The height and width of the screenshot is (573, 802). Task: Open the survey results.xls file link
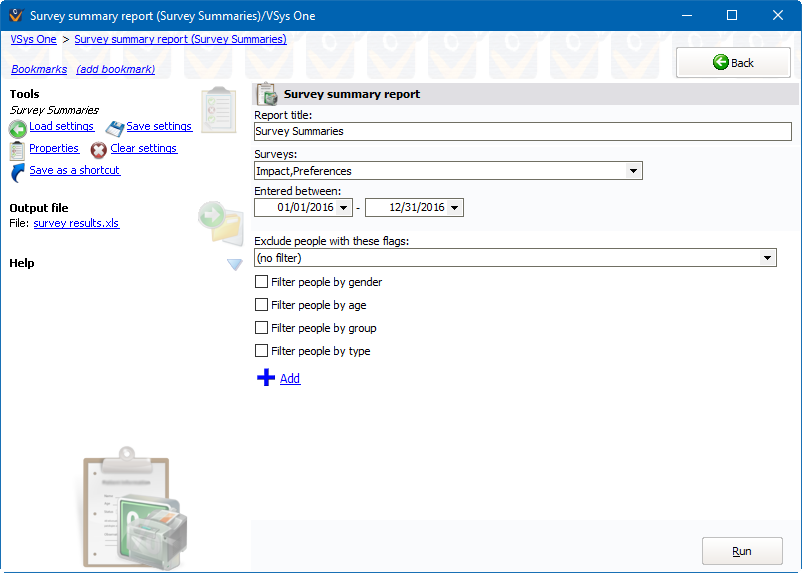coord(77,223)
